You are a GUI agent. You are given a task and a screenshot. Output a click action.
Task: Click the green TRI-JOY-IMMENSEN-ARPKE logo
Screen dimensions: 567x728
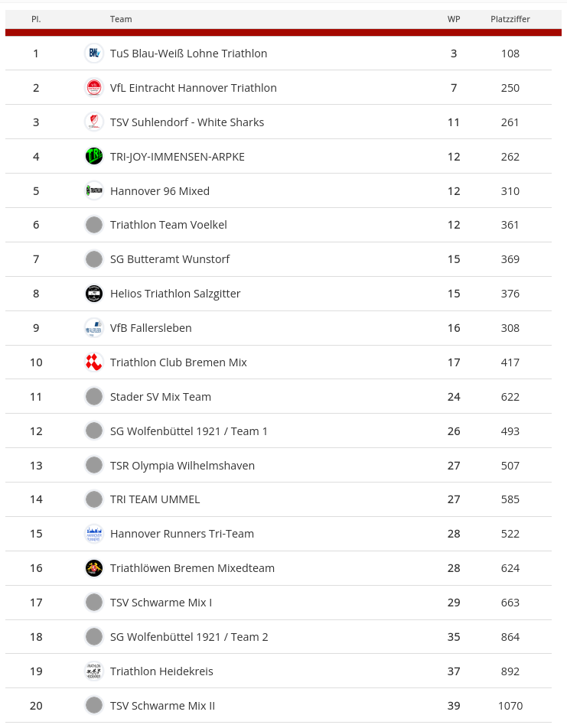click(94, 157)
